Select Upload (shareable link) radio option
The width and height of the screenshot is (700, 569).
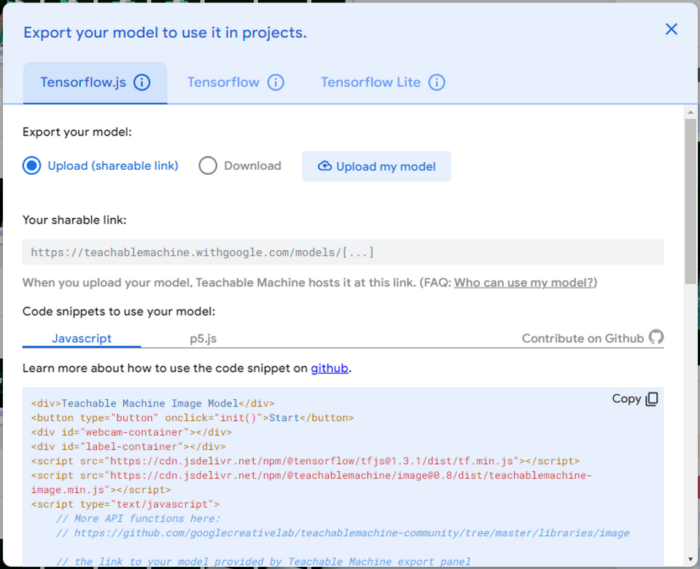pos(32,166)
